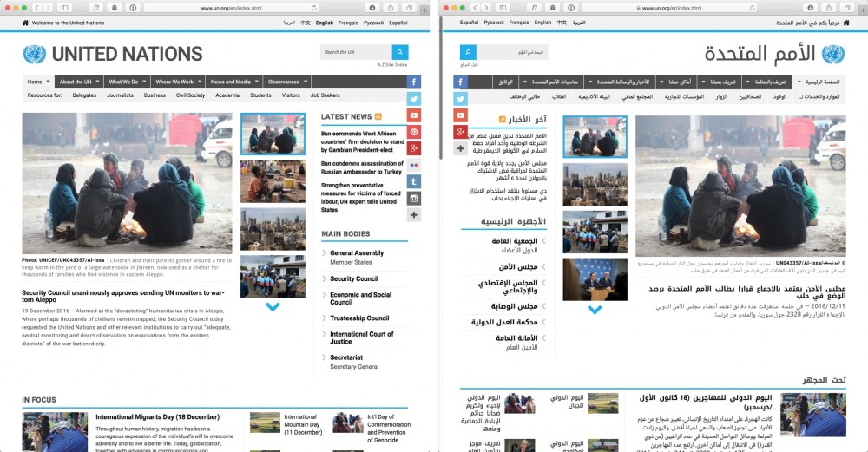Click the 'Search the UN' field
Image resolution: width=868 pixels, height=452 pixels.
(356, 52)
